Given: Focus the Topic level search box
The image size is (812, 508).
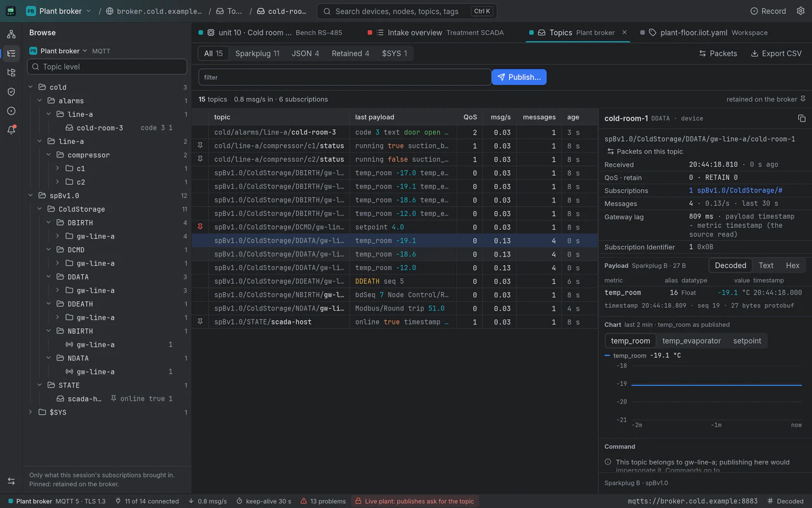Looking at the screenshot, I should 107,67.
